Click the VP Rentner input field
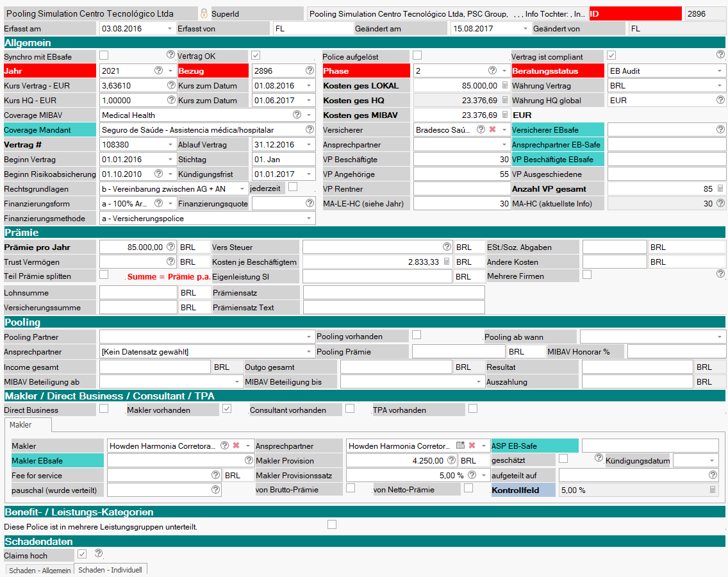 point(461,188)
